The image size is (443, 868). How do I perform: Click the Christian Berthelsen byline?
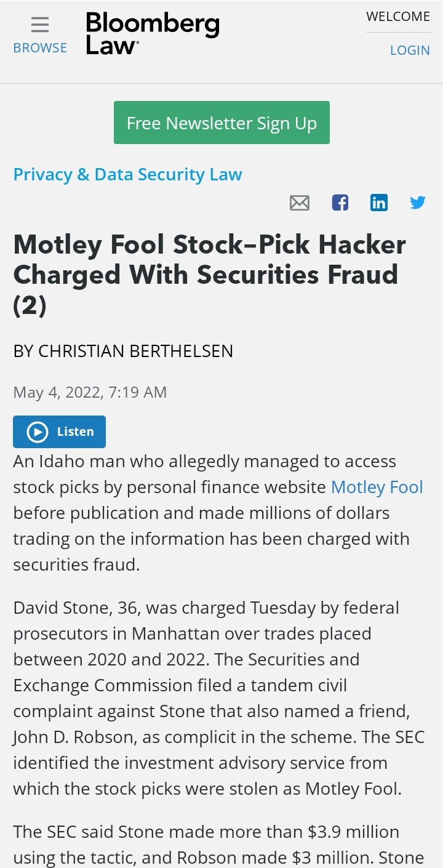pyautogui.click(x=123, y=351)
